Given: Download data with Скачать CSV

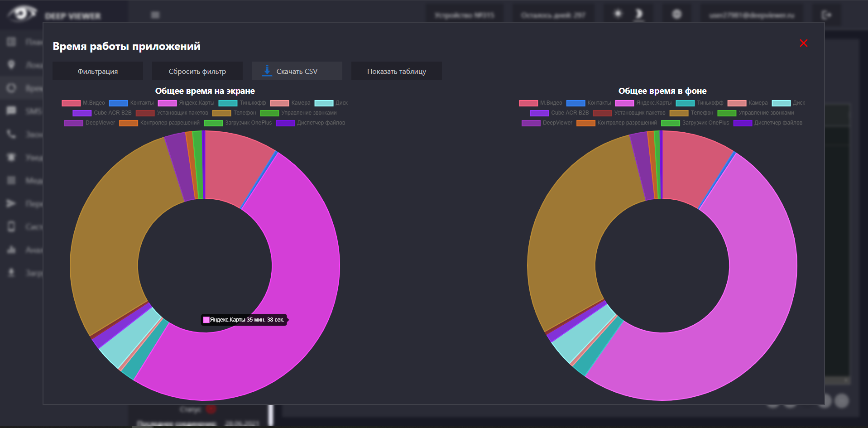Looking at the screenshot, I should click(297, 71).
